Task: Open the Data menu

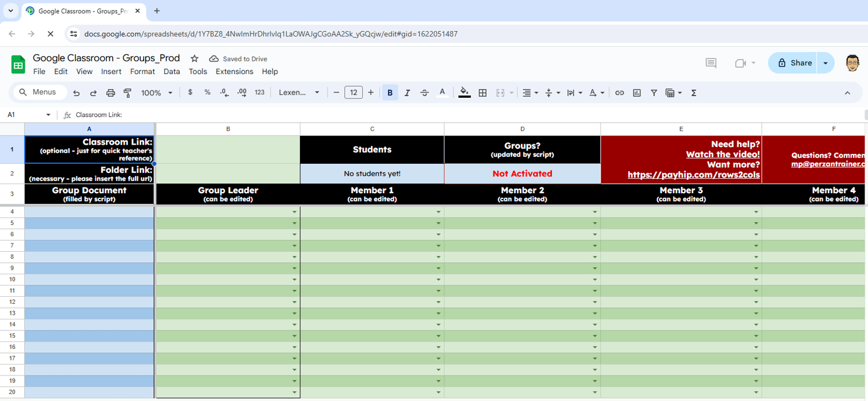Action: pyautogui.click(x=172, y=72)
